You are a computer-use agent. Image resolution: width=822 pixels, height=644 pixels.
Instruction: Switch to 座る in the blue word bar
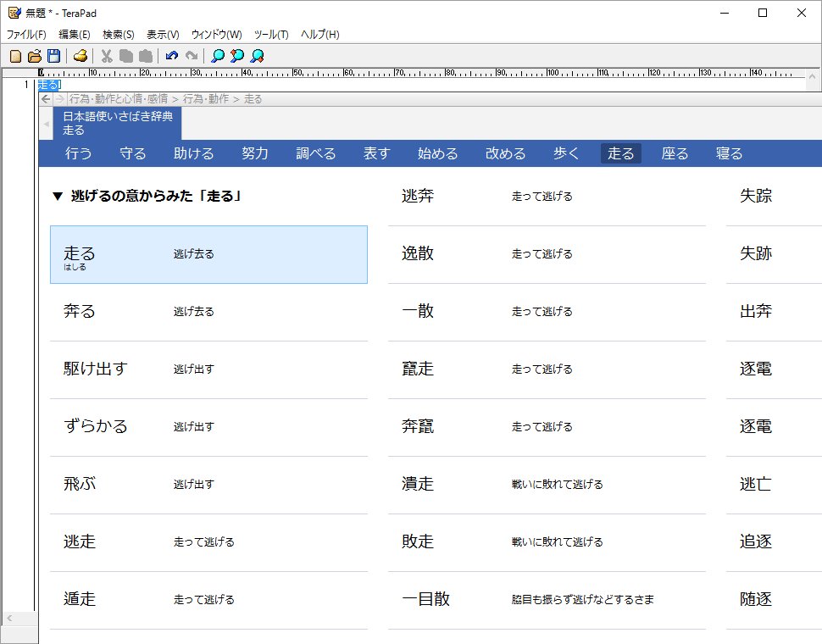[x=675, y=153]
